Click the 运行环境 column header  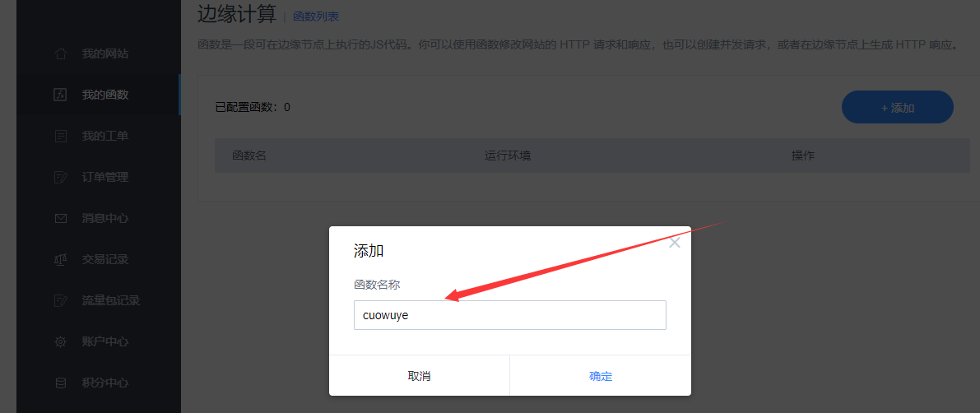(x=508, y=155)
